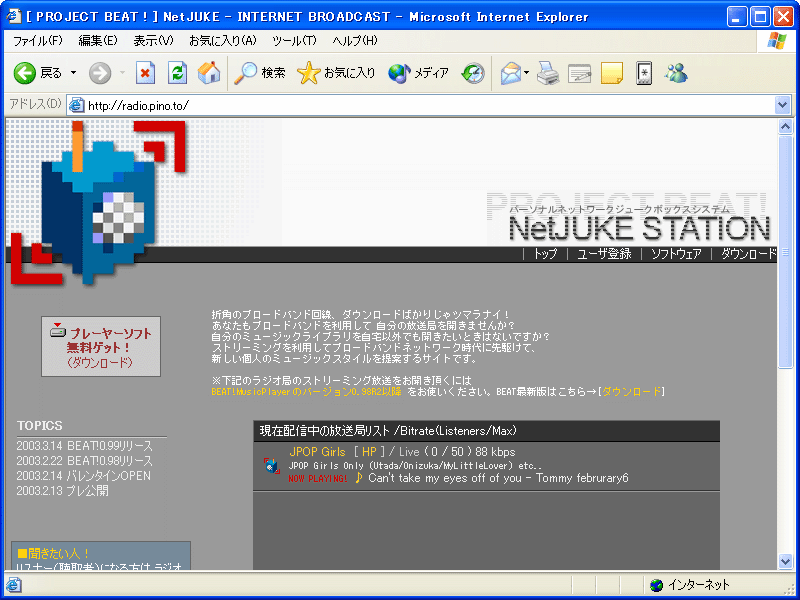The height and width of the screenshot is (600, 800).
Task: Click the device icon in toolbar
Action: (644, 73)
